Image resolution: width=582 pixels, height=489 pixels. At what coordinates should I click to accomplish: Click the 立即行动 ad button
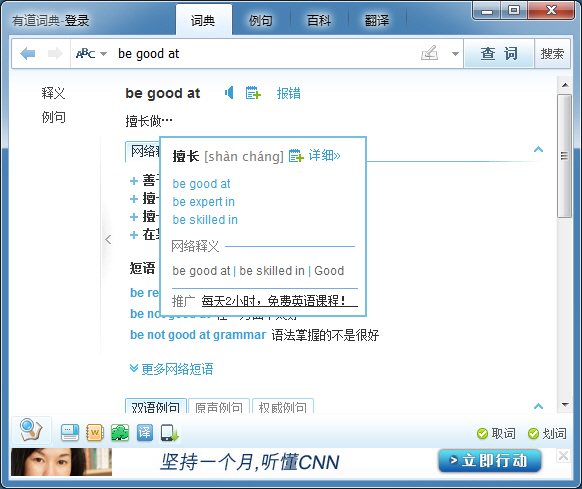click(490, 461)
